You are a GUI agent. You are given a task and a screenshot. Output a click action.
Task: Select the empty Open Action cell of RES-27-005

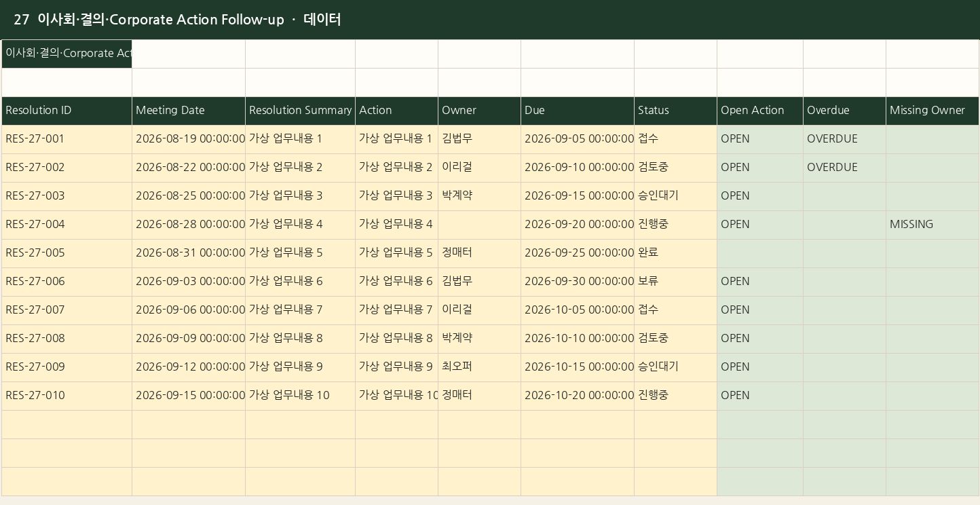[x=760, y=253]
